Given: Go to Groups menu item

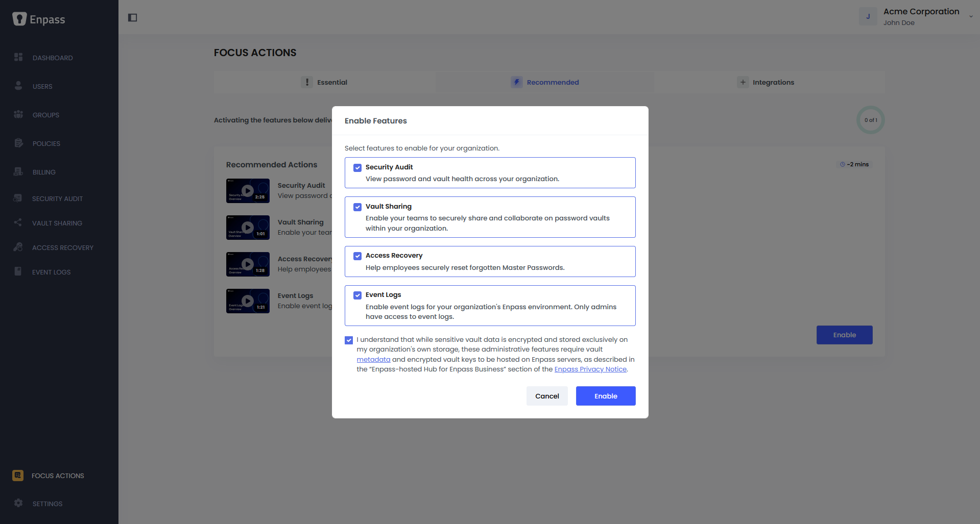Looking at the screenshot, I should click(46, 115).
